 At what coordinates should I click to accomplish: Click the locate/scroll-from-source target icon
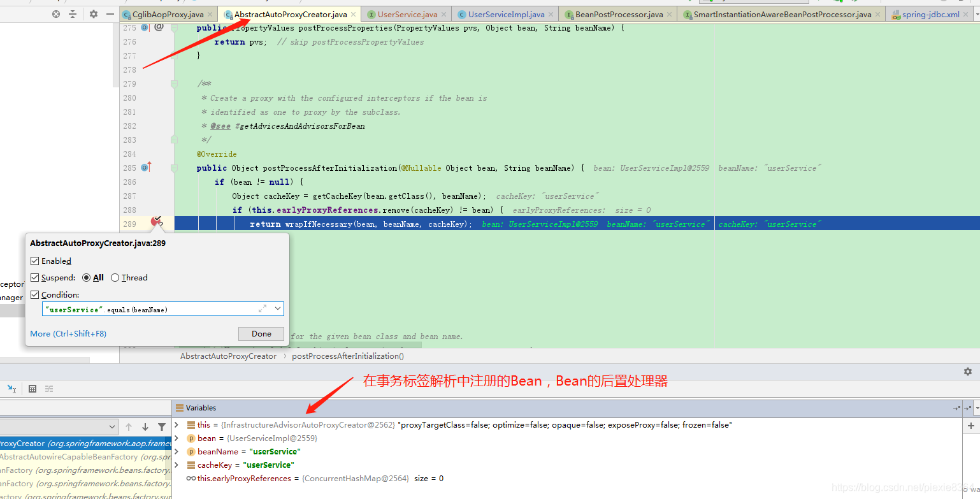[56, 14]
